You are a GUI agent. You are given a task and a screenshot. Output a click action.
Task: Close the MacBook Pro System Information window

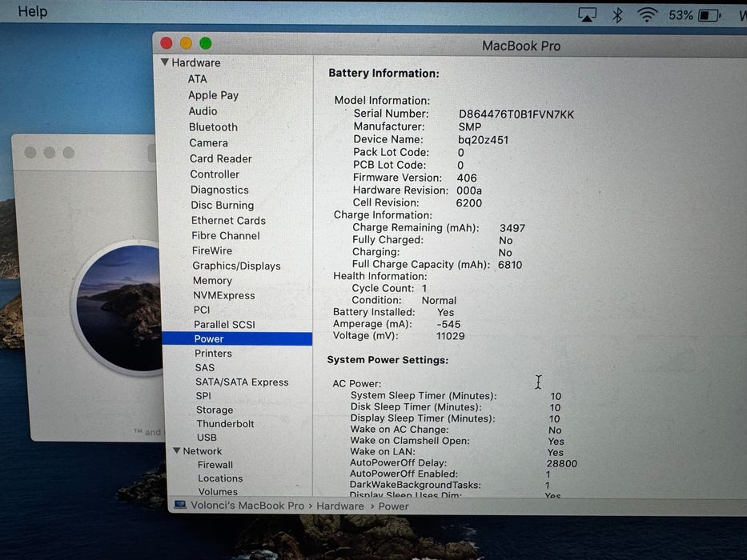(167, 43)
